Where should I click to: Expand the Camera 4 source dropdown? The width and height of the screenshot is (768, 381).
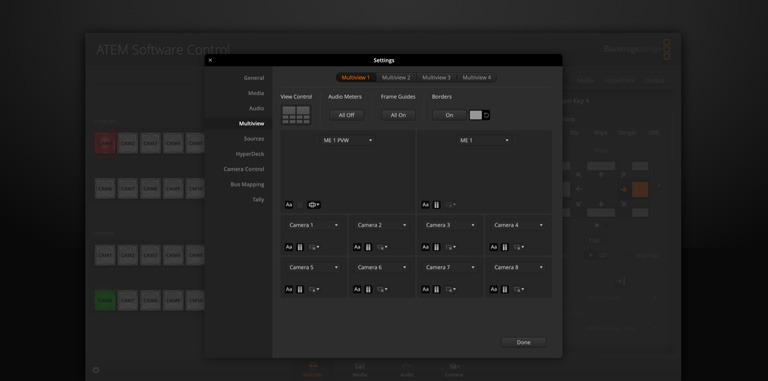[x=518, y=225]
